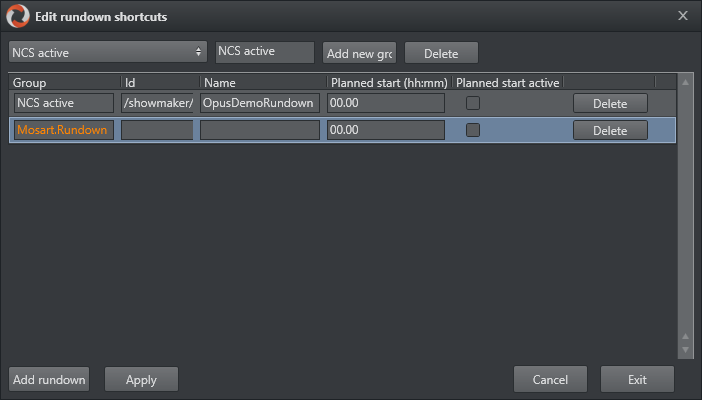Screen dimensions: 702x400
Task: Edit the OpusDemoRundown name field
Action: point(260,103)
